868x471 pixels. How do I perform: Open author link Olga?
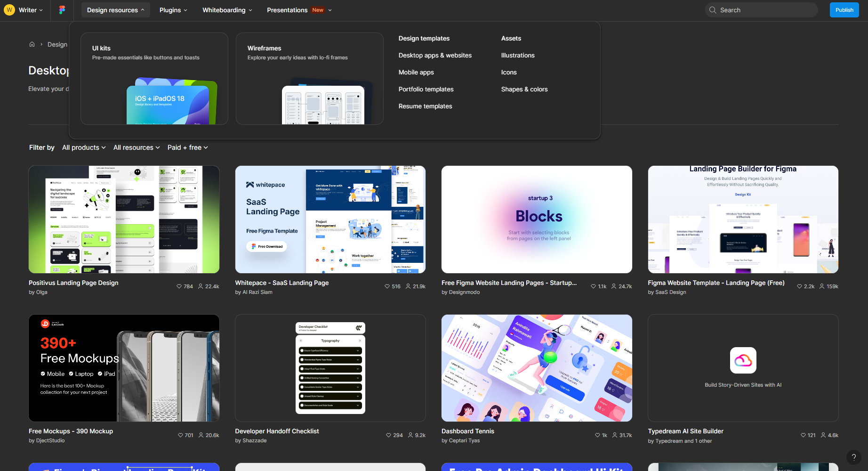pos(41,292)
